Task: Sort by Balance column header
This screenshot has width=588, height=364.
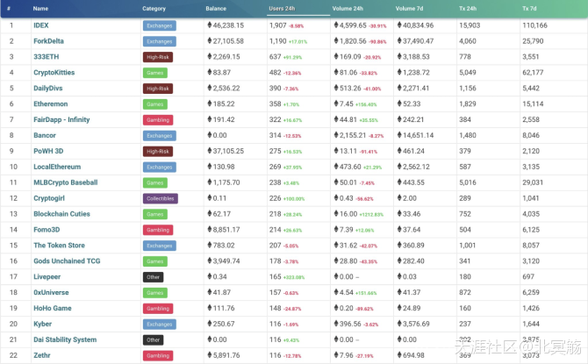Action: pyautogui.click(x=216, y=8)
